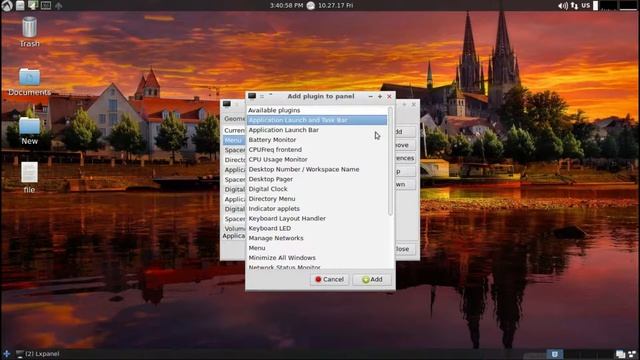Select the 'file' document on desktop
640x360 pixels.
(x=29, y=178)
